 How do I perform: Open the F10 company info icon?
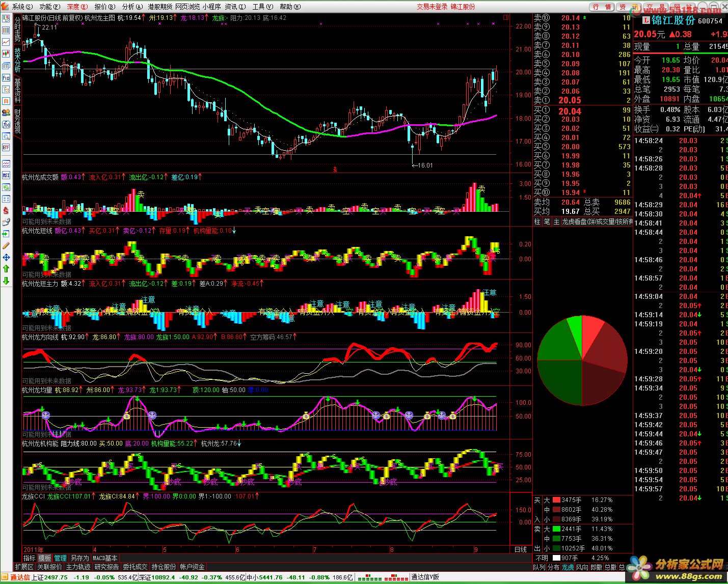tap(6, 77)
